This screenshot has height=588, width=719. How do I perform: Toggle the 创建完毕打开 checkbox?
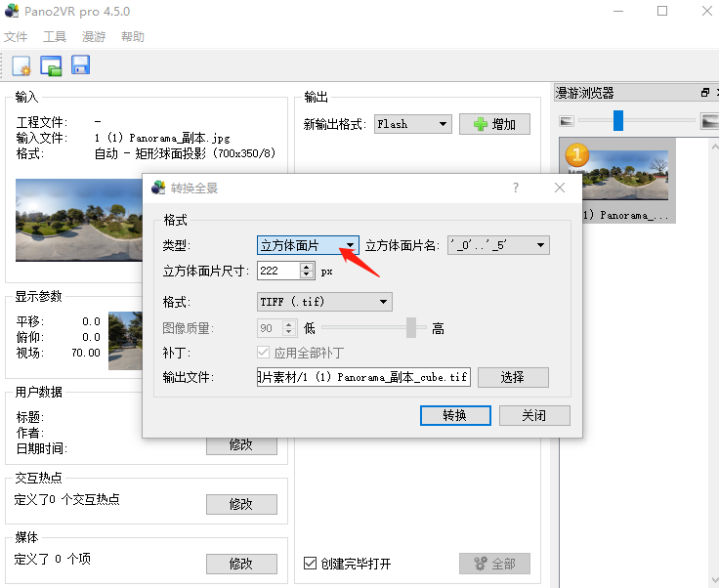[x=310, y=564]
